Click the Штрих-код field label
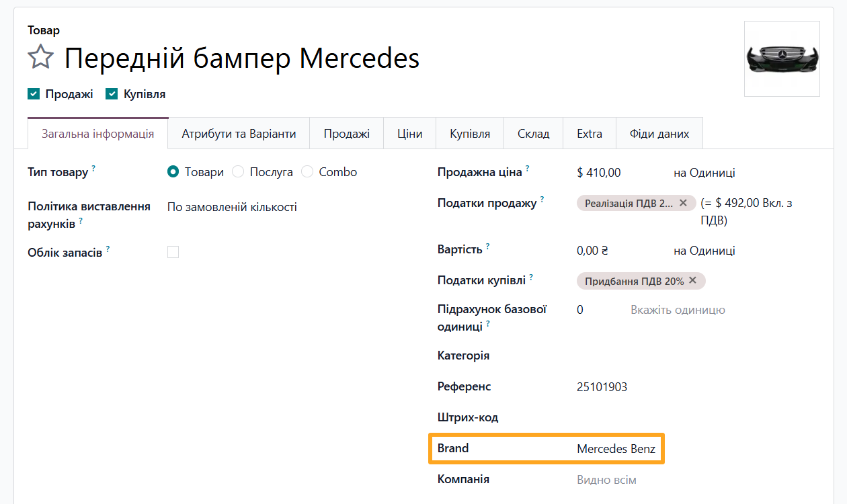This screenshot has height=504, width=847. tap(468, 417)
